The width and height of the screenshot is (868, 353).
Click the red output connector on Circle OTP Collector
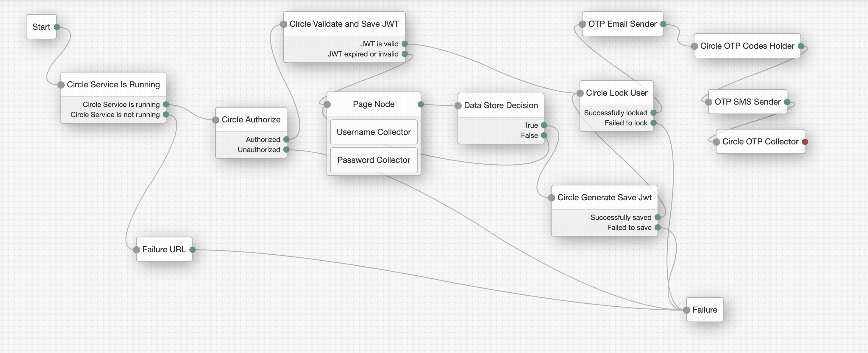[805, 142]
